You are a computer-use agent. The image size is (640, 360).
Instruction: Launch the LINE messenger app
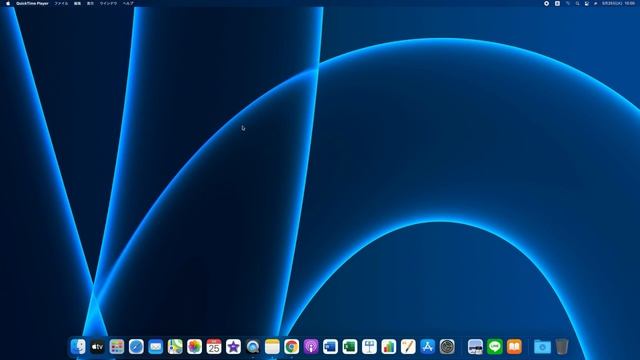(495, 347)
